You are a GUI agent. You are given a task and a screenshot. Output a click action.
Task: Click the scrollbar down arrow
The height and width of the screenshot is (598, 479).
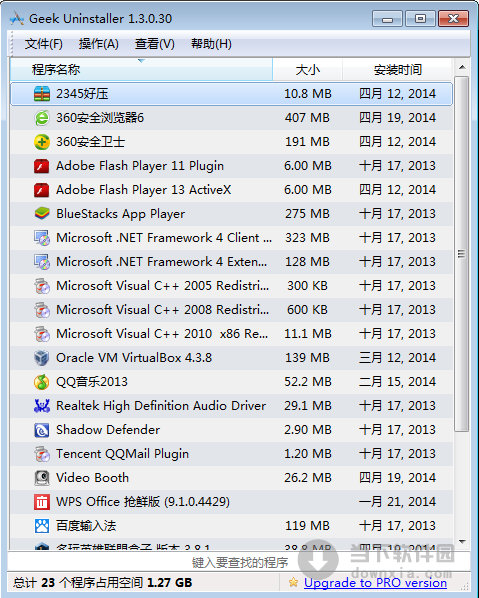tap(462, 542)
